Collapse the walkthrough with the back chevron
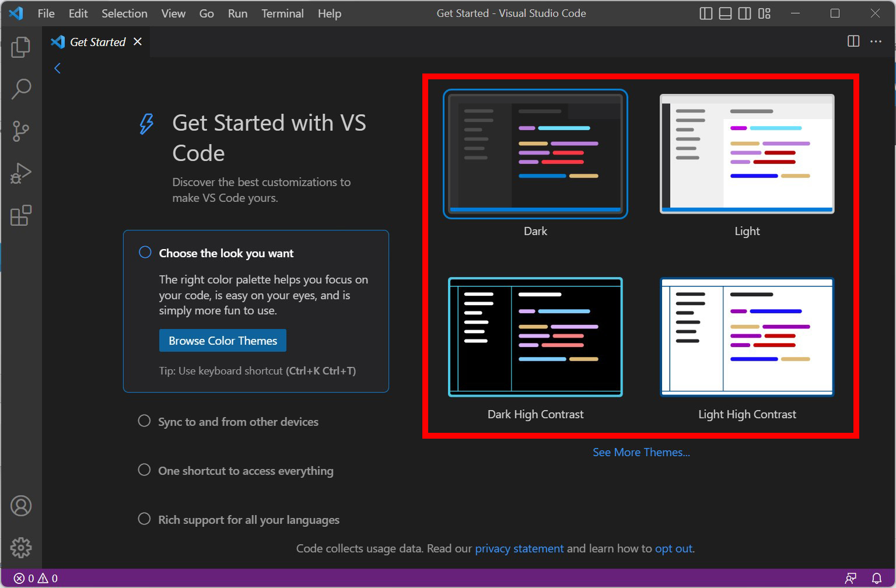This screenshot has width=896, height=588. [57, 68]
